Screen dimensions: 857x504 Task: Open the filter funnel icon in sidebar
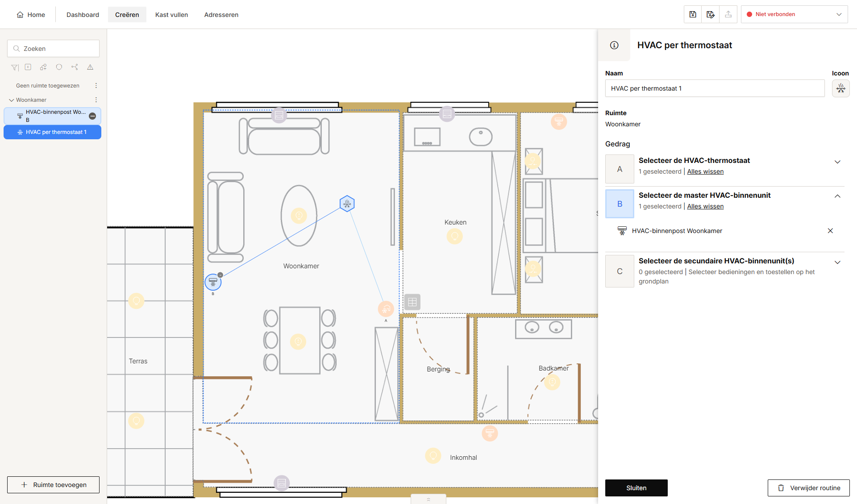tap(15, 67)
